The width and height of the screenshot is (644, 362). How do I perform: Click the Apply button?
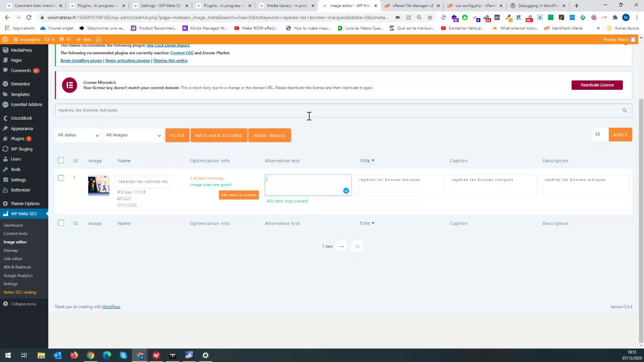(620, 135)
